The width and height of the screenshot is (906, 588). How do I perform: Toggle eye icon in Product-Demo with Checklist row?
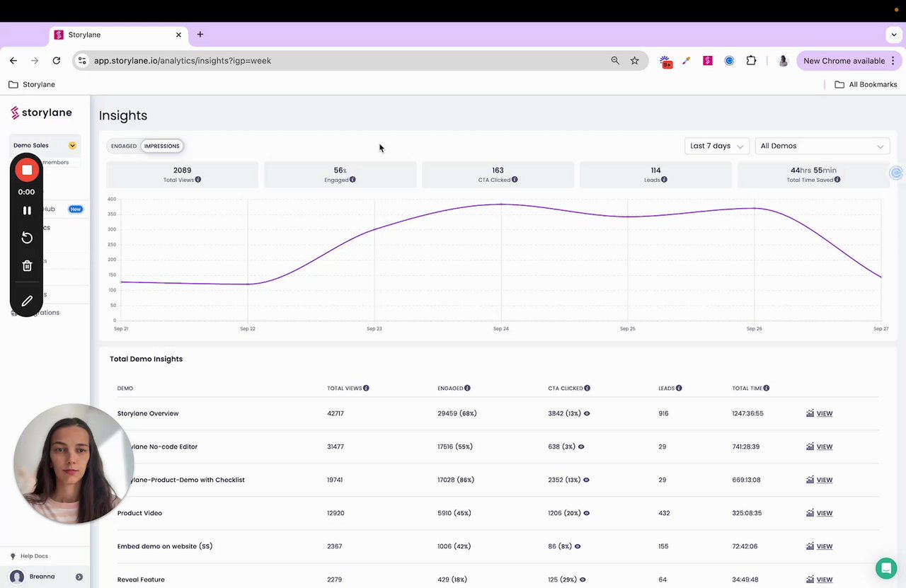coord(587,480)
